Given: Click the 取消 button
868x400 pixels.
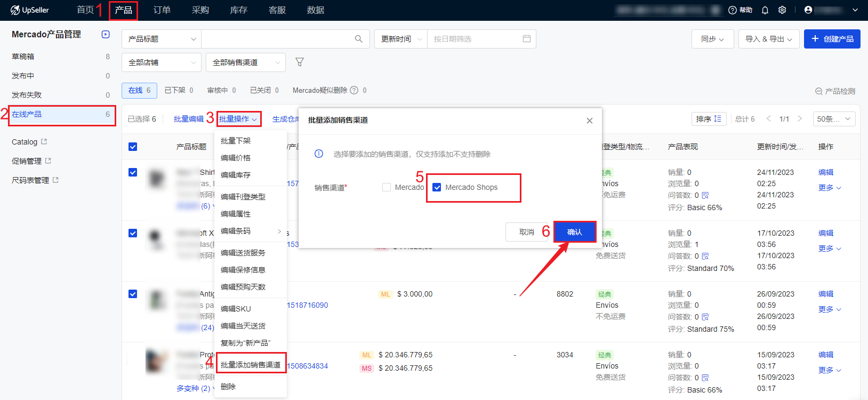Looking at the screenshot, I should coord(527,232).
